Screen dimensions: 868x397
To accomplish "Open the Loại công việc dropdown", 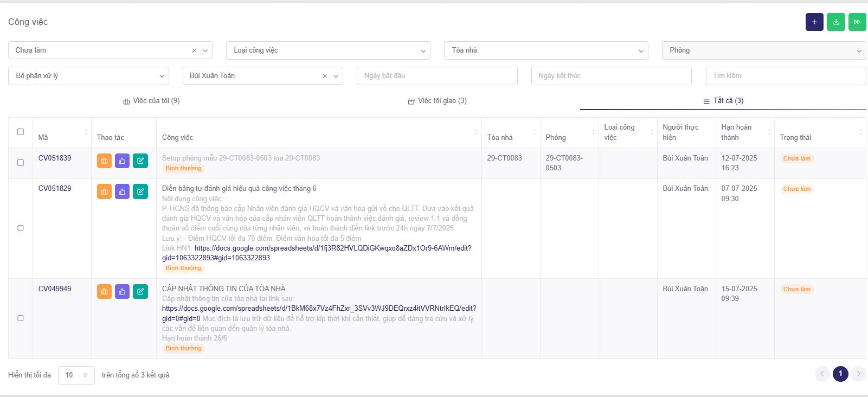I will [x=328, y=50].
